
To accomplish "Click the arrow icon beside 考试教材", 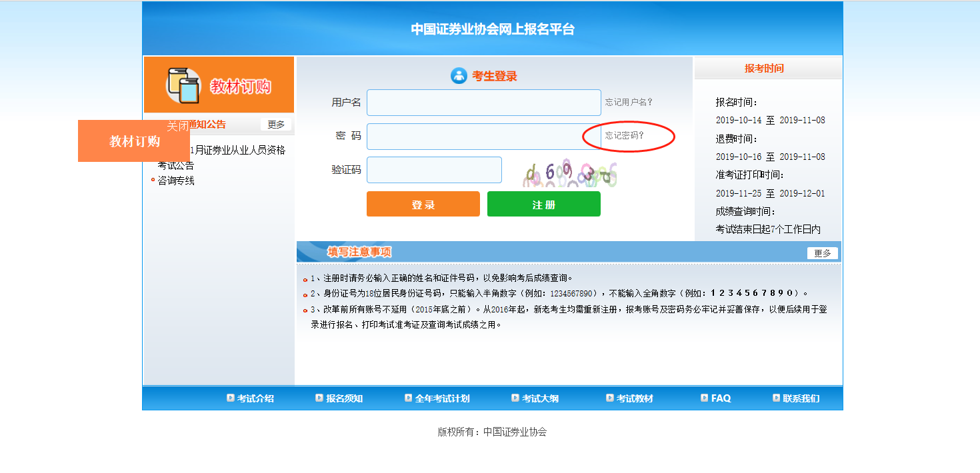I will (609, 398).
